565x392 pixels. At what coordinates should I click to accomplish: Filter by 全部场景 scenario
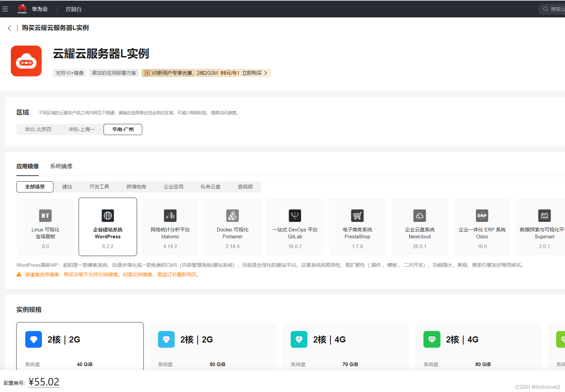35,187
